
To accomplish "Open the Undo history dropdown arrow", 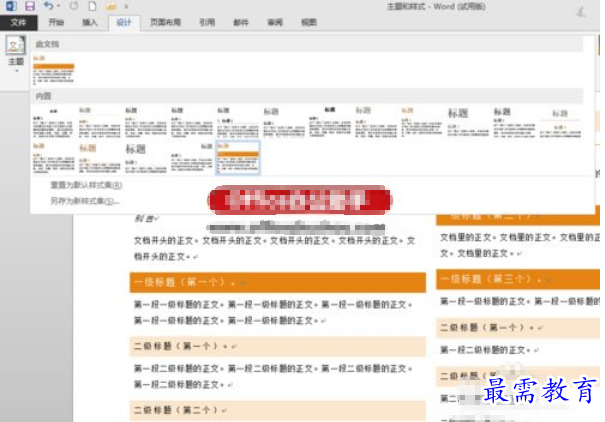I will click(59, 6).
